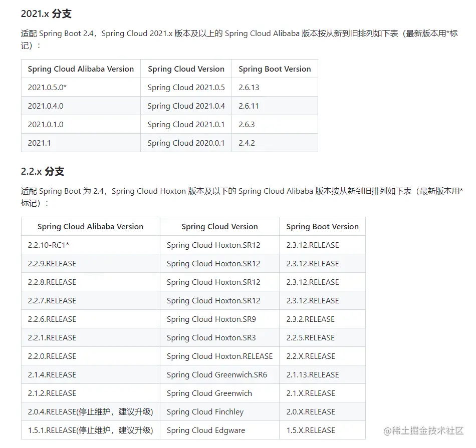The height and width of the screenshot is (448, 476).
Task: Select 2.3.12.RELEASE cell in the 2.2.7.RELEASE row
Action: point(322,301)
